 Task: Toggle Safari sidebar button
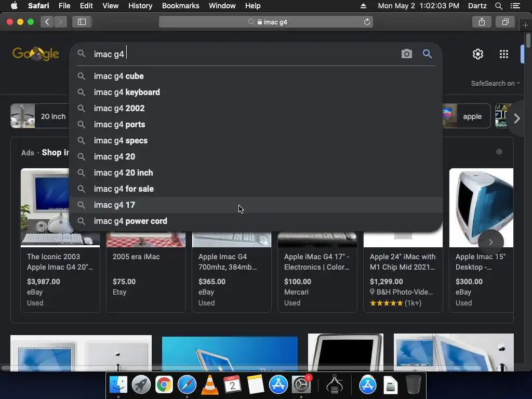(x=82, y=22)
